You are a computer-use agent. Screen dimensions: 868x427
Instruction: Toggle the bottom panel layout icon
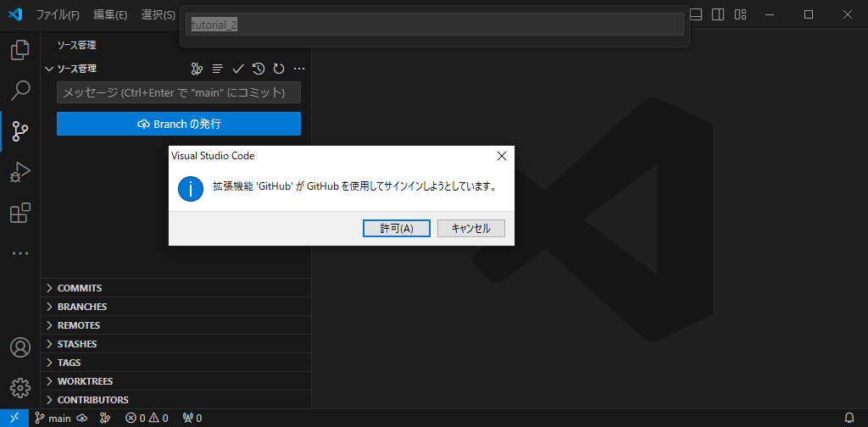[696, 14]
